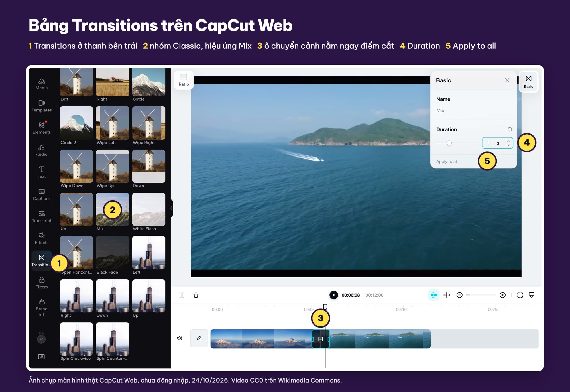Open the Transcript sidebar panel
Screen dimensions: 570x392
[x=42, y=216]
